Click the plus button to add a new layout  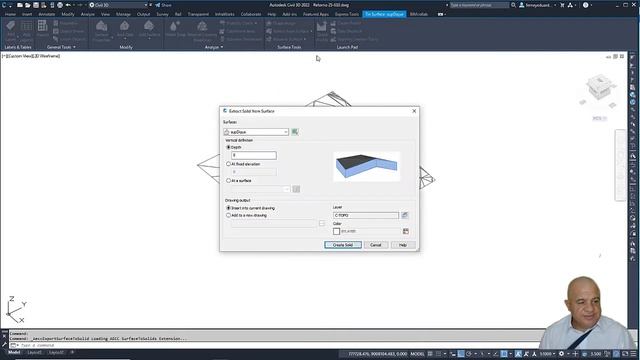(72, 352)
